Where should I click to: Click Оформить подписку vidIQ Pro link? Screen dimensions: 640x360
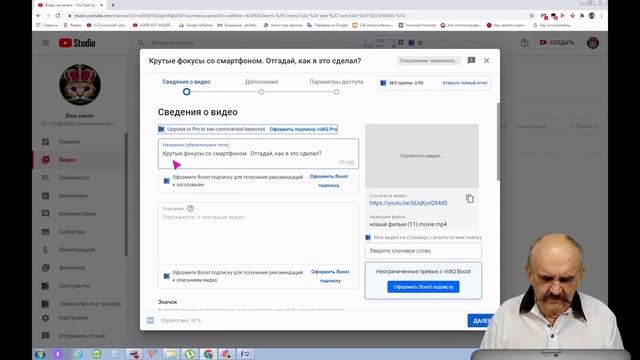[303, 129]
